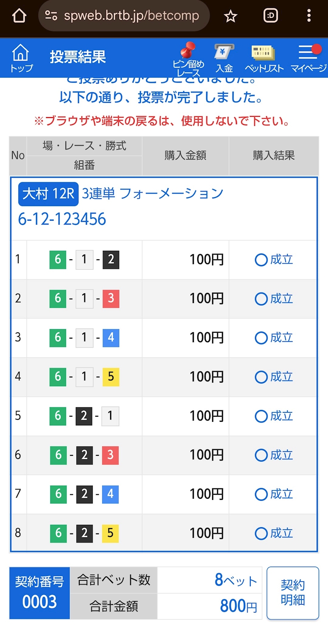Open the browser tab switcher
Screen dimensions: 328x644
pyautogui.click(x=271, y=16)
